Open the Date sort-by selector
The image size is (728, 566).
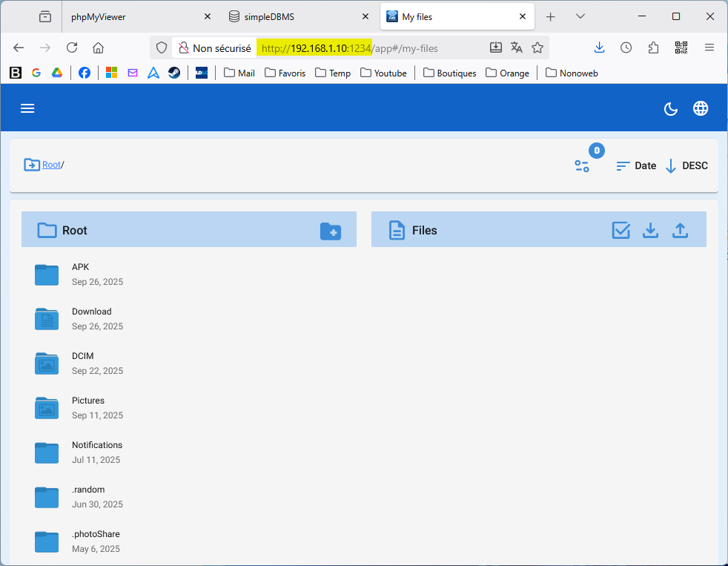coord(636,166)
